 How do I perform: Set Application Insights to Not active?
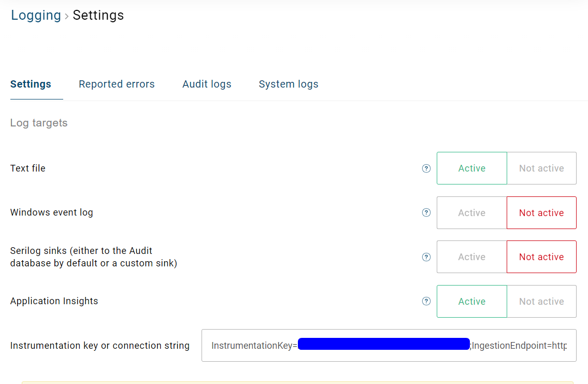[x=541, y=301]
